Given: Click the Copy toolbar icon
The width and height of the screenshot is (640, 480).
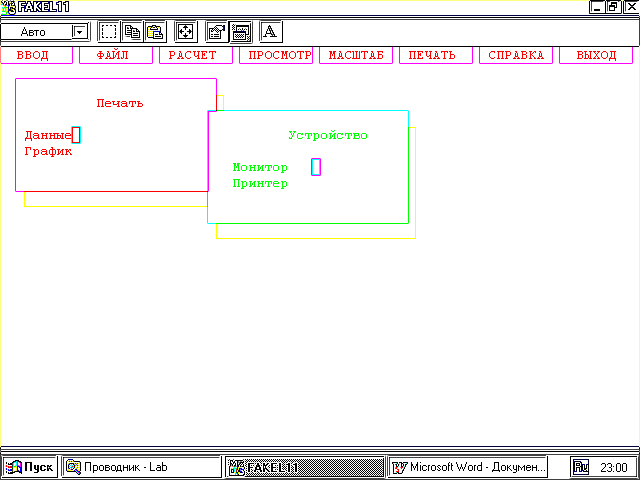Looking at the screenshot, I should click(132, 32).
